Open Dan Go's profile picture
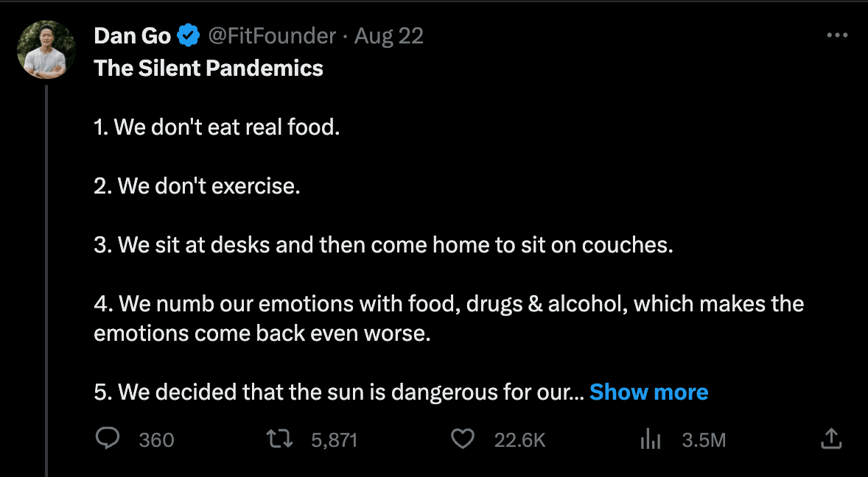 click(46, 49)
